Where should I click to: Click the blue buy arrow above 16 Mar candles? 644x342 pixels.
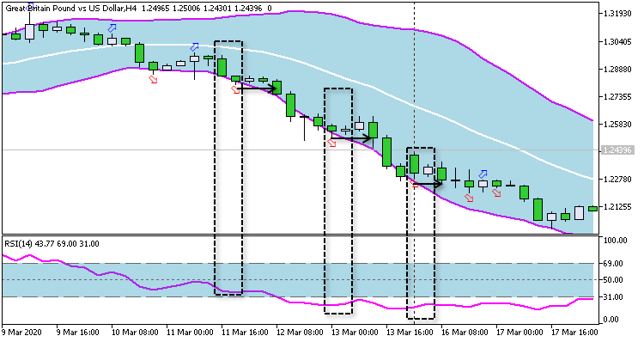coord(483,174)
